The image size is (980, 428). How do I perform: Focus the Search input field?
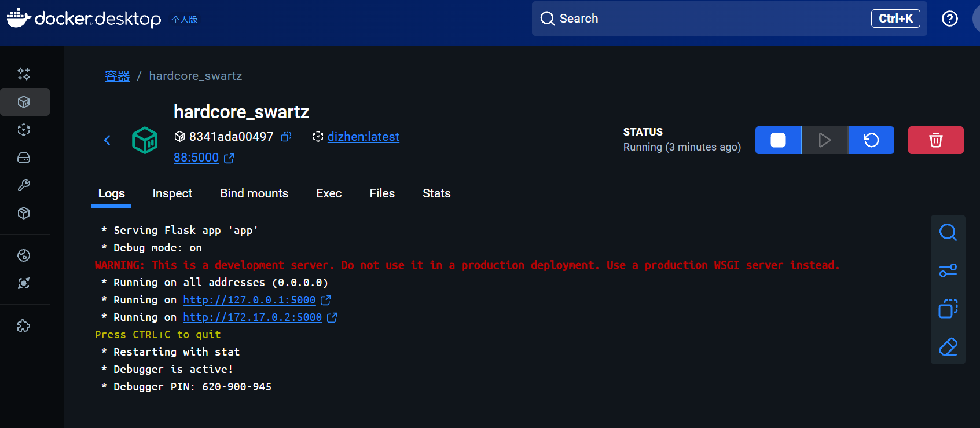[695, 19]
